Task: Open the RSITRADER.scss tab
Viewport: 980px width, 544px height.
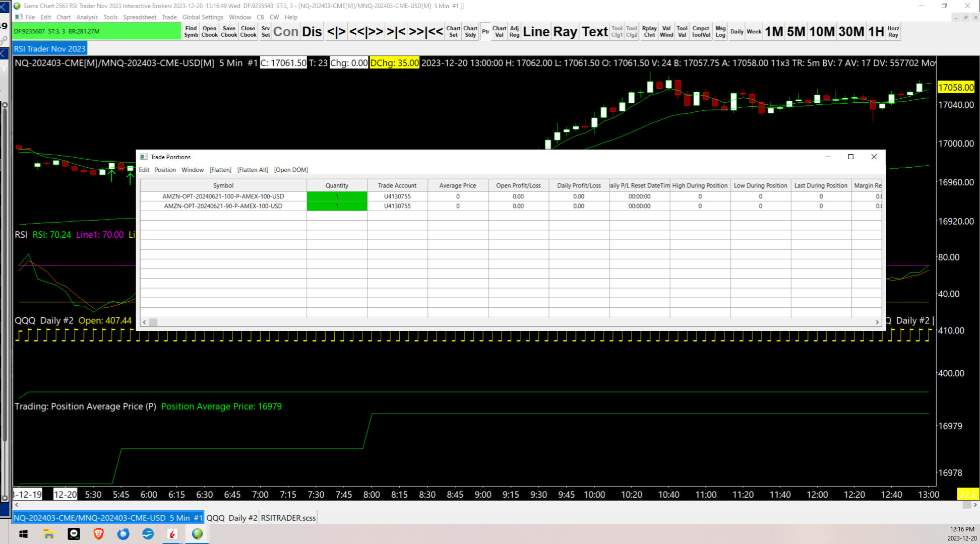Action: click(288, 518)
